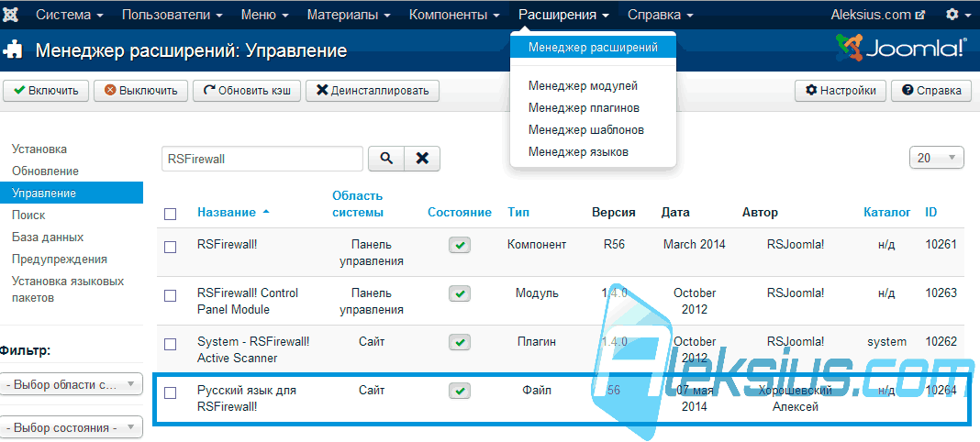Toggle status check for Русский язык file

(x=460, y=391)
